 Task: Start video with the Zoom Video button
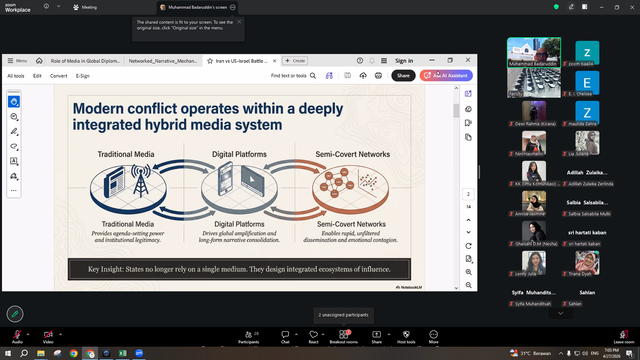coord(48,337)
